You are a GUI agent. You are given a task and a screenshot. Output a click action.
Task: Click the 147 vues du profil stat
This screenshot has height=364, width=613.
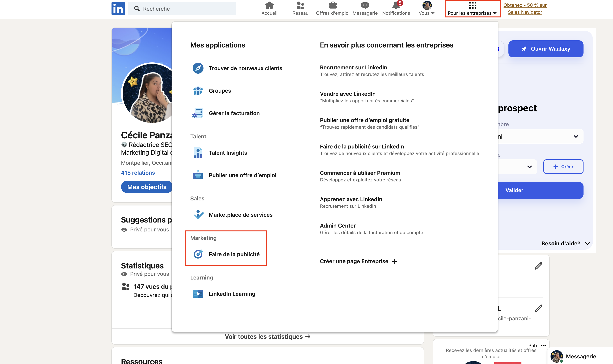(152, 286)
